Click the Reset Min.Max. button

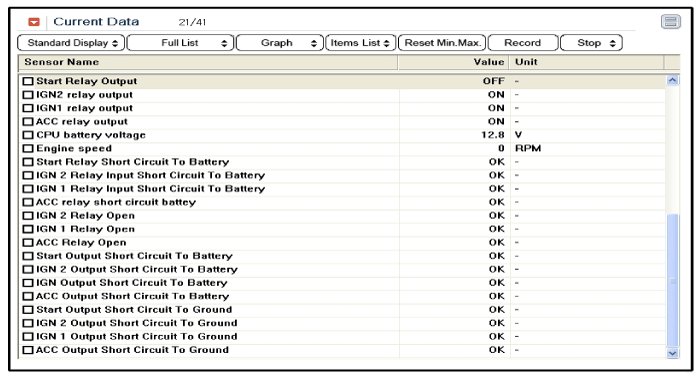[x=442, y=43]
